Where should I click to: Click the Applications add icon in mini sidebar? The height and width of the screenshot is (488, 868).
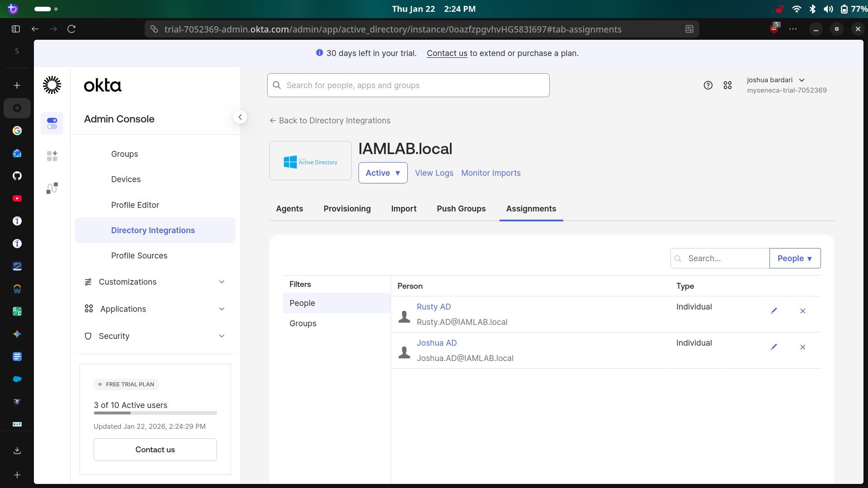coord(52,156)
